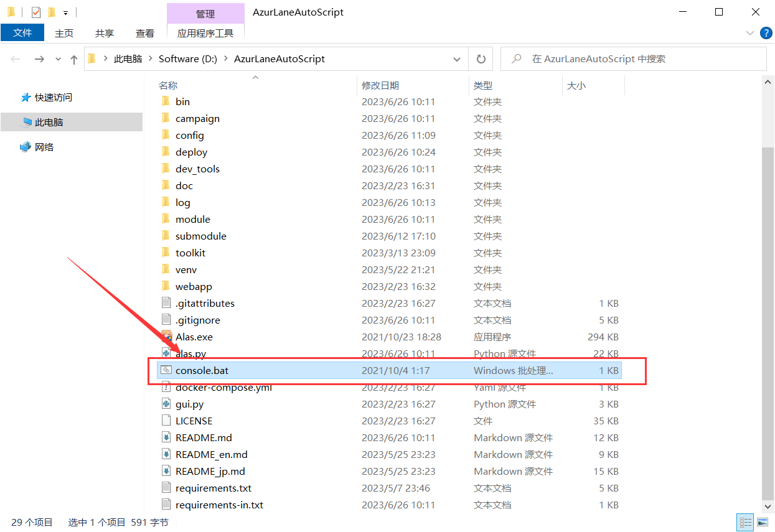This screenshot has height=532, width=775.
Task: Click the Alas.exe file name
Action: [x=194, y=337]
